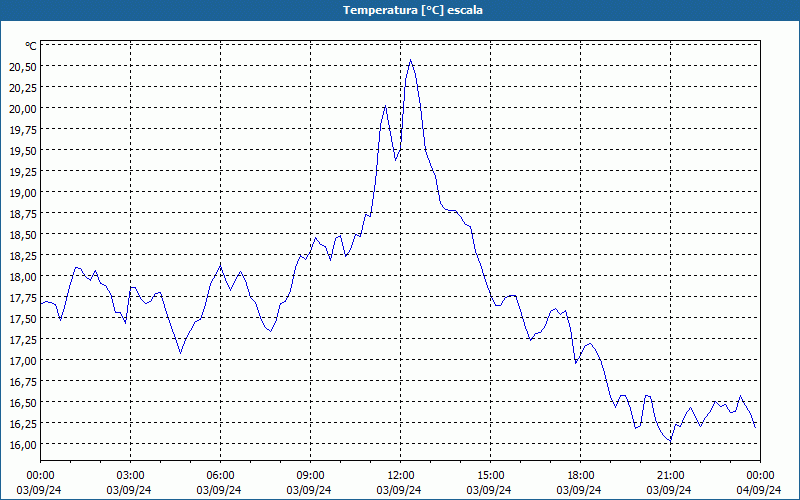The width and height of the screenshot is (800, 500).
Task: Click the 19,25 y-axis label
Action: click(x=23, y=172)
